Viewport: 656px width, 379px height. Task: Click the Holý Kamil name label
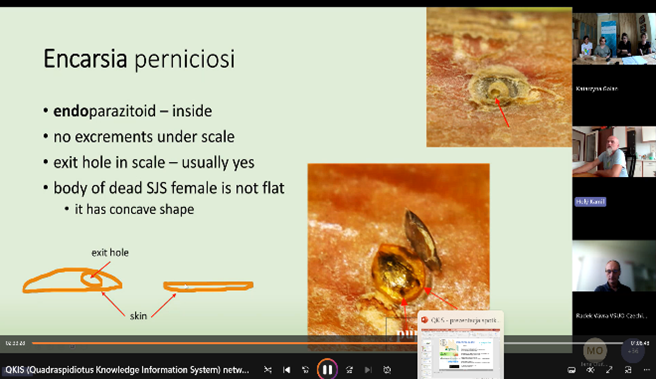tap(590, 202)
